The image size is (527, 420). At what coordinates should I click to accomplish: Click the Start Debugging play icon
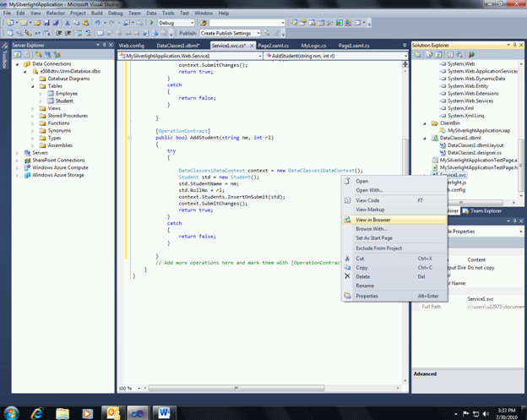coord(150,24)
